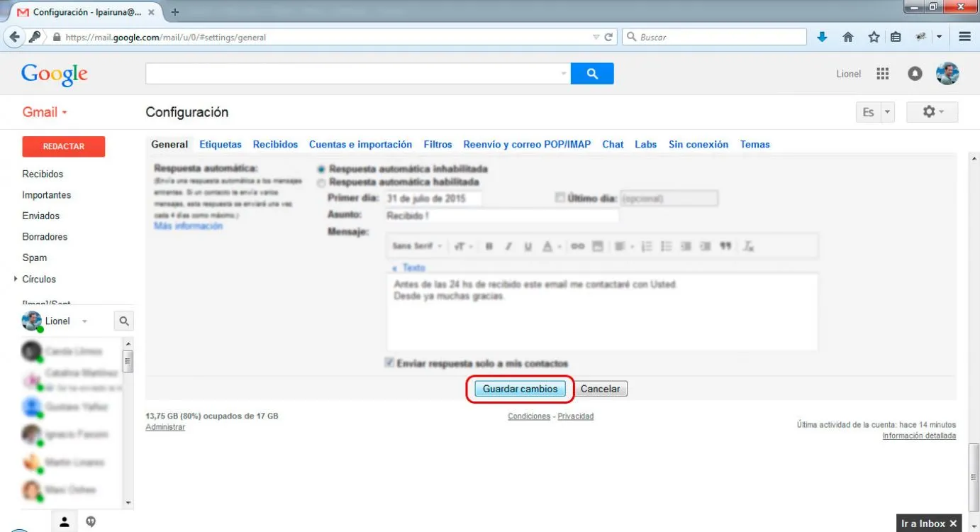Open the Información detallada link
The width and height of the screenshot is (980, 532).
919,436
